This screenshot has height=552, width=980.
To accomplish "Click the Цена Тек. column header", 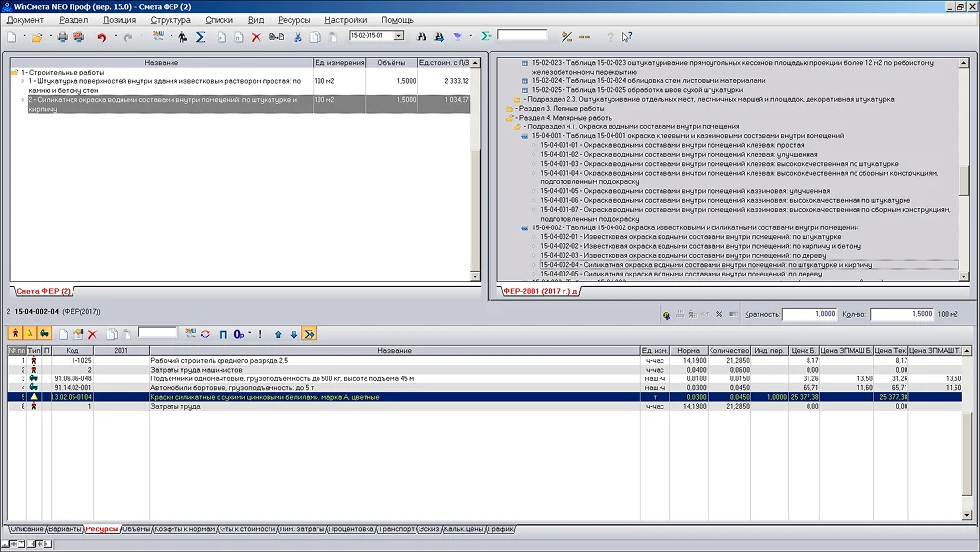I will [x=891, y=351].
